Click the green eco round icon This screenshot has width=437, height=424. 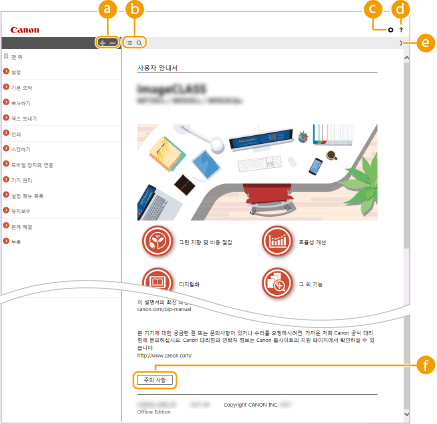click(x=157, y=241)
